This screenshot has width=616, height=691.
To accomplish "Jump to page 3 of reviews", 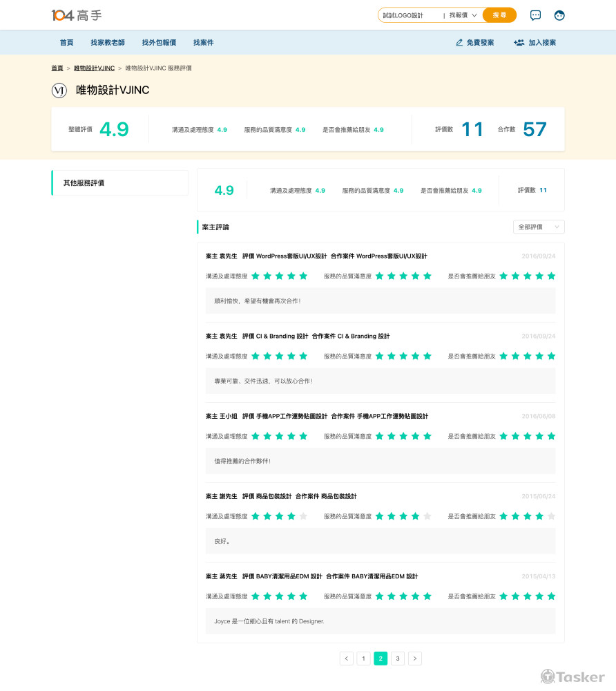I will pyautogui.click(x=398, y=659).
